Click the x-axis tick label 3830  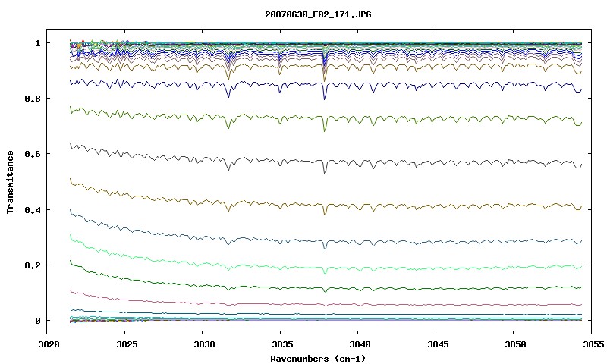tap(204, 344)
